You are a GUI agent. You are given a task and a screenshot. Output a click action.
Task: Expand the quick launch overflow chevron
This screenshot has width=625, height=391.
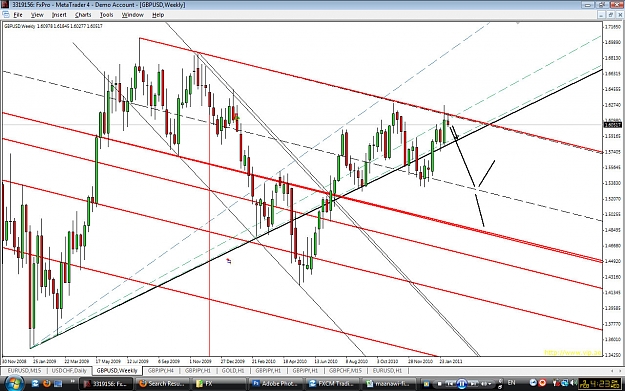click(x=73, y=382)
